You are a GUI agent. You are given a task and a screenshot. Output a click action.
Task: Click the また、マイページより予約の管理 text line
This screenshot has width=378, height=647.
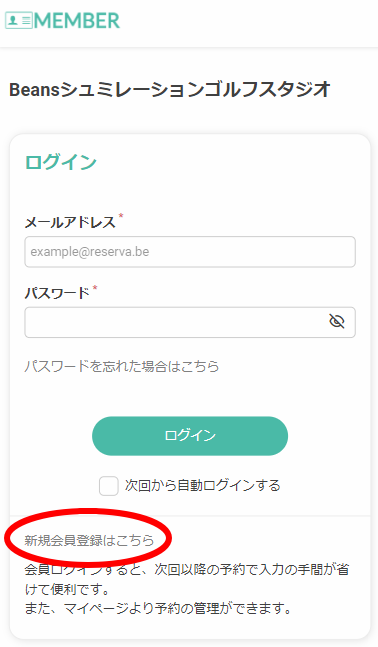point(158,609)
